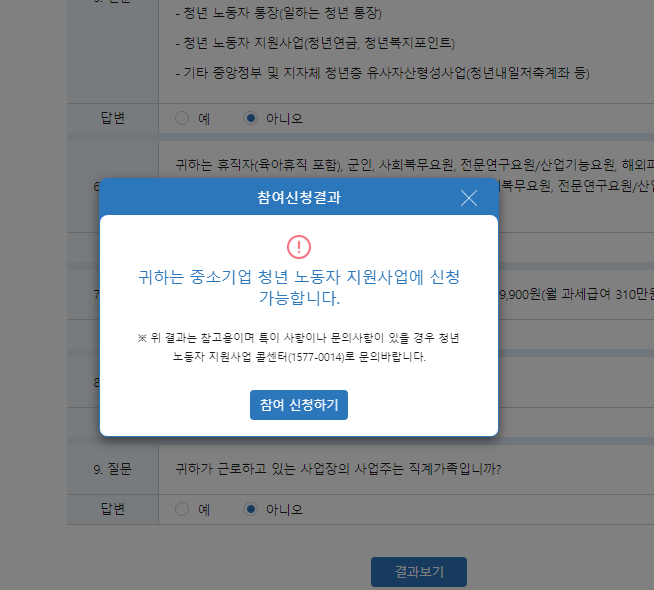Click the line 청년 노동자 지원사업(청년연금, 청년복지포인트)

(x=315, y=43)
